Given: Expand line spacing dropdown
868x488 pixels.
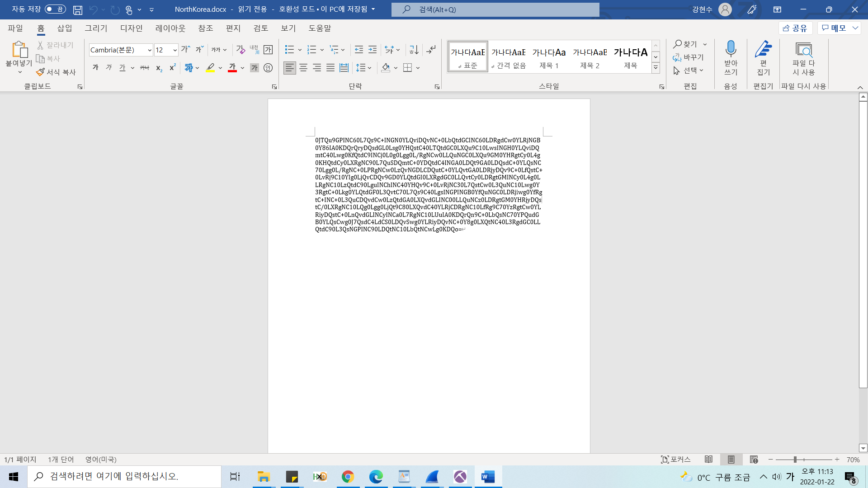Looking at the screenshot, I should tap(370, 68).
